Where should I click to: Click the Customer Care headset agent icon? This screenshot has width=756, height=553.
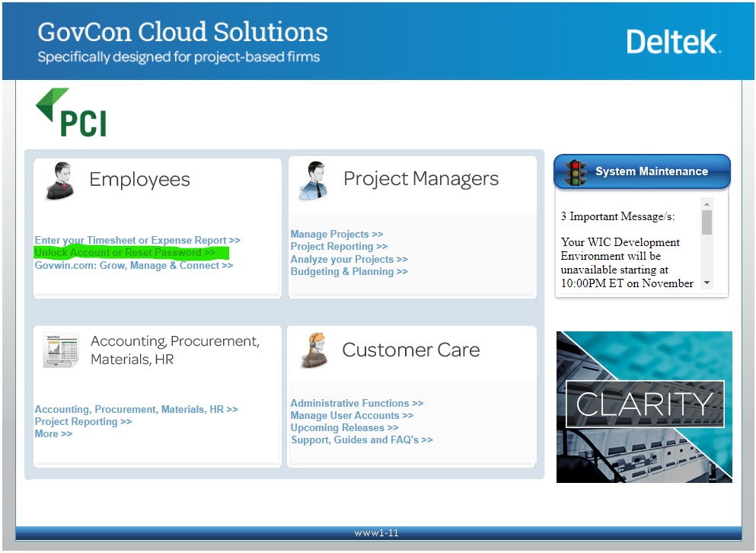coord(313,350)
